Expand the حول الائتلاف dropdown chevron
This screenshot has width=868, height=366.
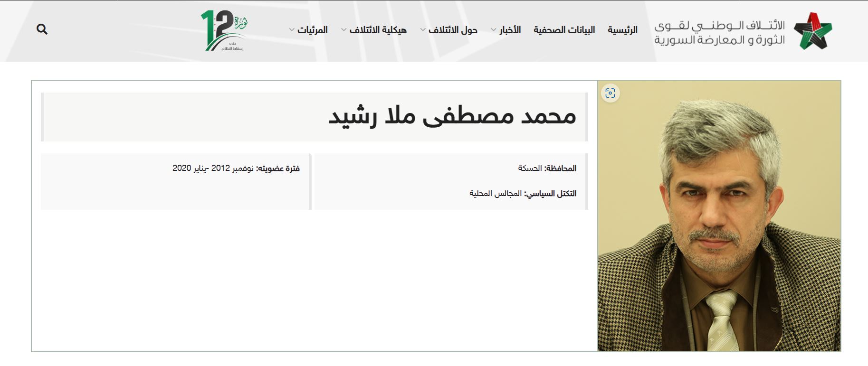click(x=423, y=30)
